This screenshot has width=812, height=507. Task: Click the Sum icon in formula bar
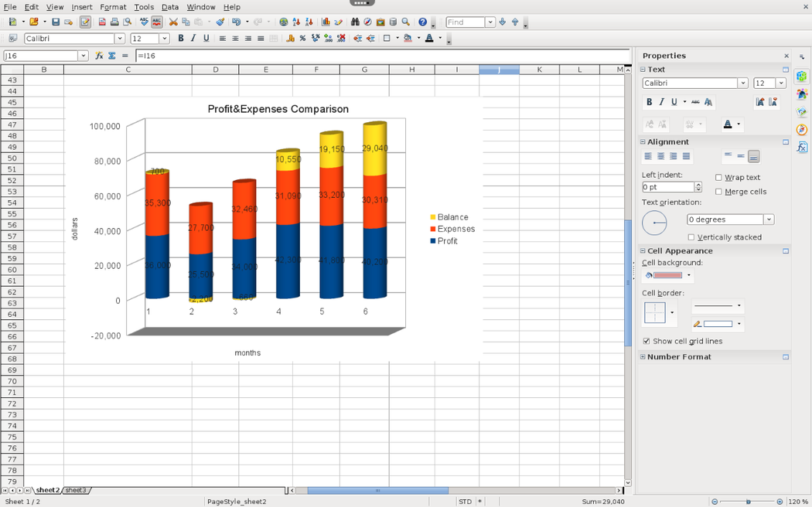(112, 56)
